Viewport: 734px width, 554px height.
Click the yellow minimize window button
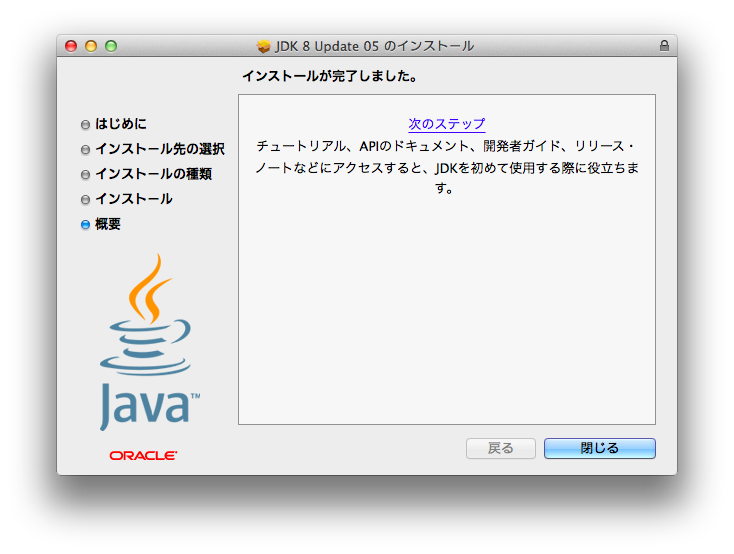coord(91,46)
